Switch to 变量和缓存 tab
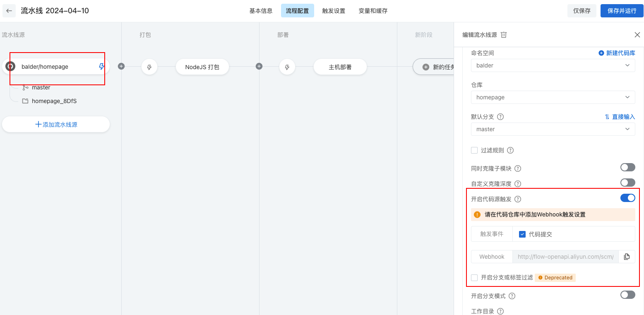The width and height of the screenshot is (644, 315). tap(373, 11)
